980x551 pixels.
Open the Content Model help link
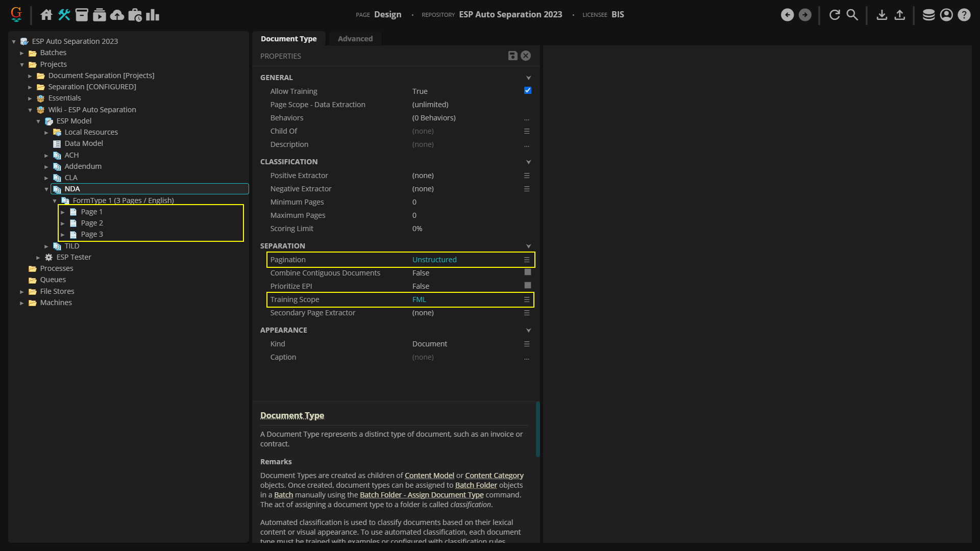[429, 475]
